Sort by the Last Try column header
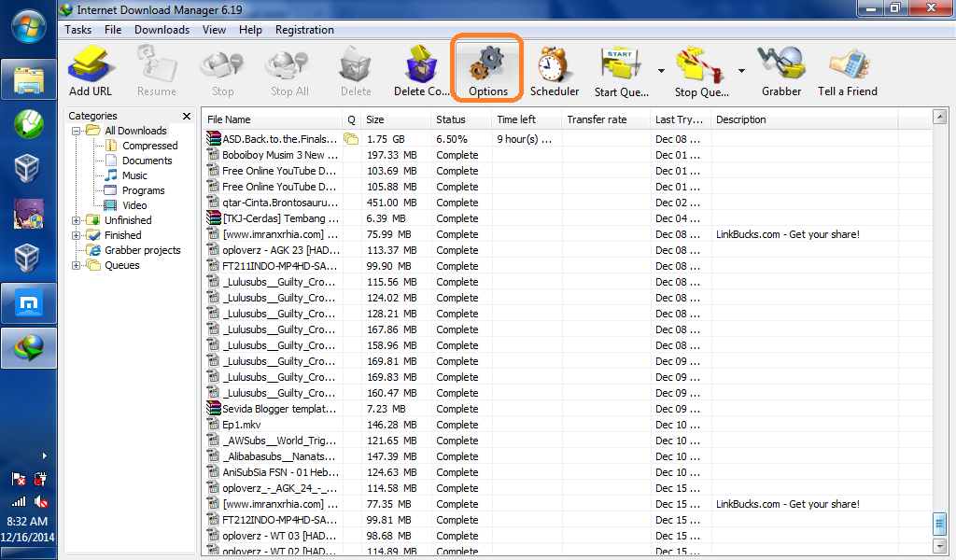Viewport: 956px width, 560px height. (681, 119)
